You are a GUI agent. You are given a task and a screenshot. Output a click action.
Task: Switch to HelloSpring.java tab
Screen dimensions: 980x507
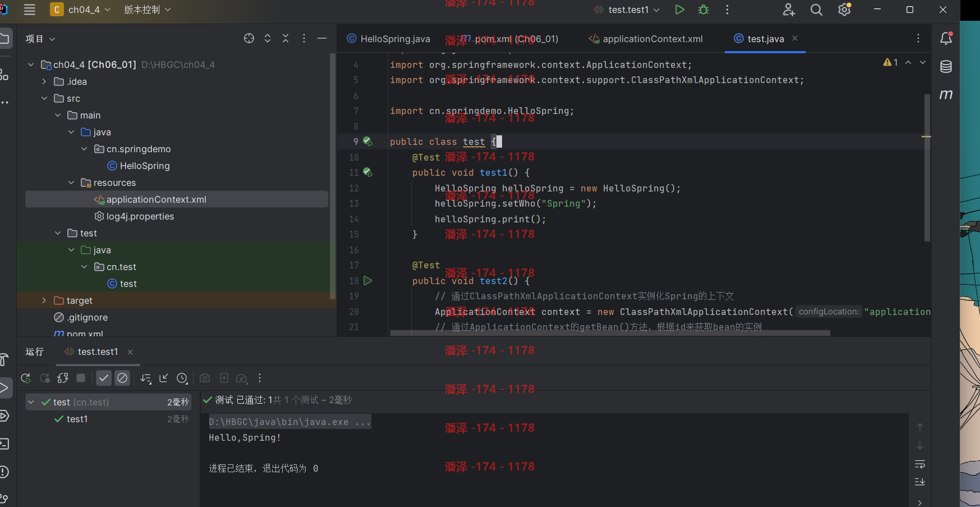tap(389, 39)
